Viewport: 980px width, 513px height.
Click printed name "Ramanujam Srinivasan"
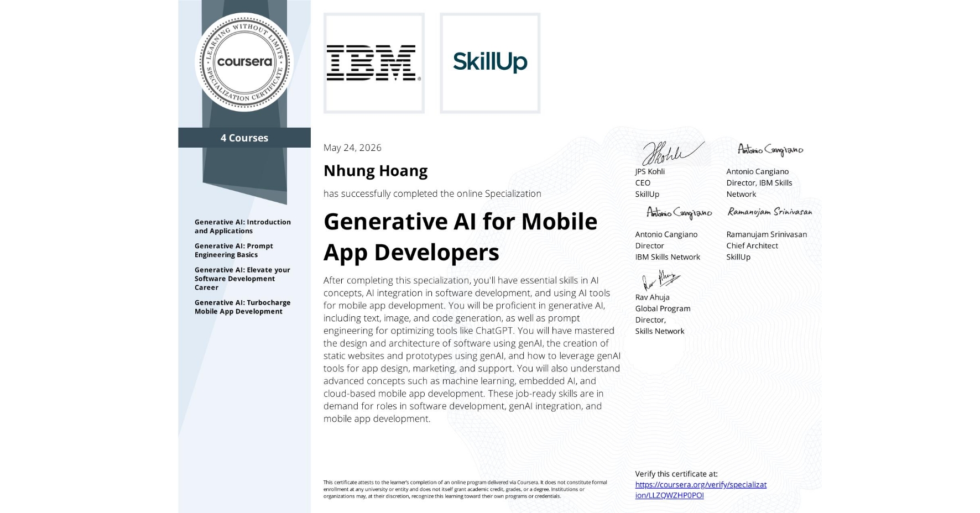[767, 234]
